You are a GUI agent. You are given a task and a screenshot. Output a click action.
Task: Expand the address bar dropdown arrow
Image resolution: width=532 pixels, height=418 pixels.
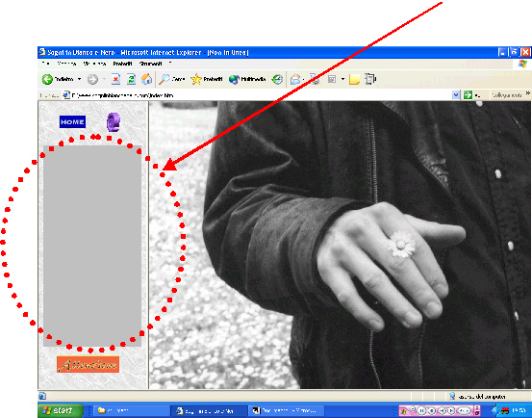pyautogui.click(x=456, y=95)
